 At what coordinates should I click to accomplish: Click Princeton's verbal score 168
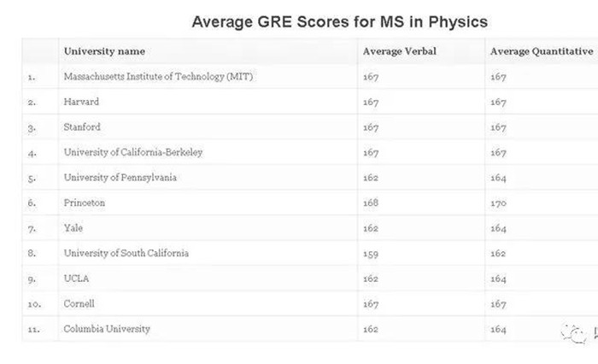click(x=370, y=203)
